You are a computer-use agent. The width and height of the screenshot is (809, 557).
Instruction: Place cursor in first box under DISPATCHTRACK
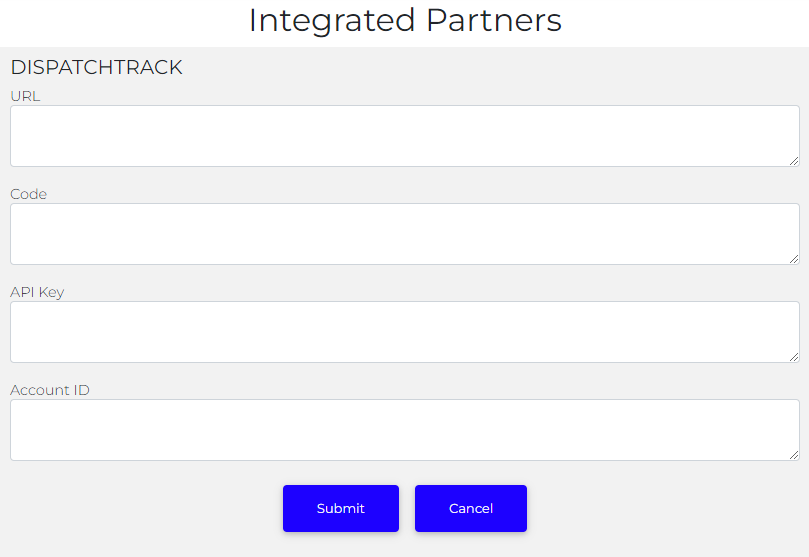click(404, 135)
